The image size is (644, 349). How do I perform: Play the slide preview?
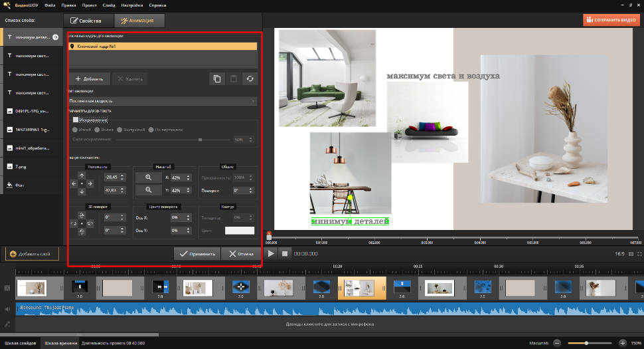[271, 254]
